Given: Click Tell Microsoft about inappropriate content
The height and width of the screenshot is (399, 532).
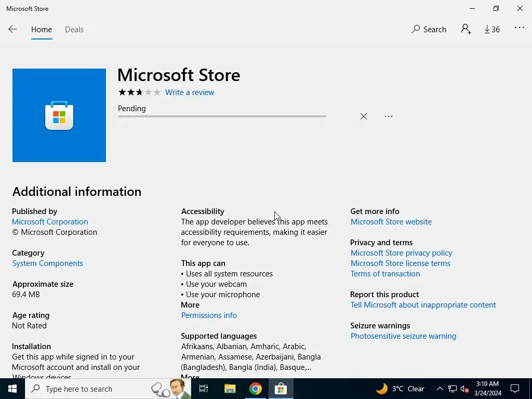Looking at the screenshot, I should tap(423, 304).
